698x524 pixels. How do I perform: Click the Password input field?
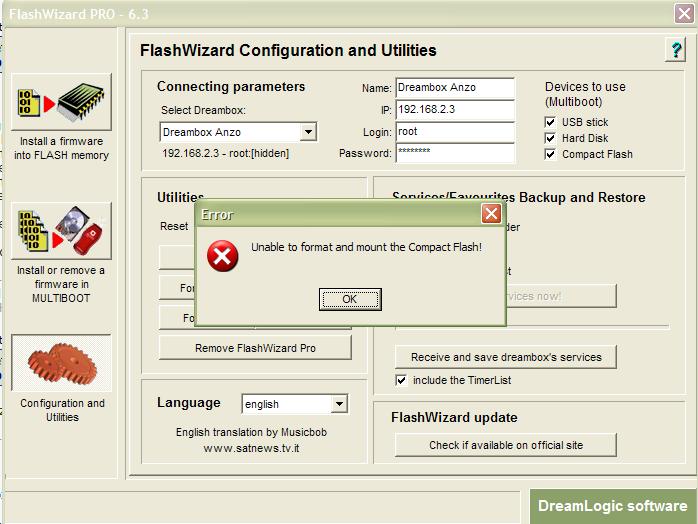[455, 153]
